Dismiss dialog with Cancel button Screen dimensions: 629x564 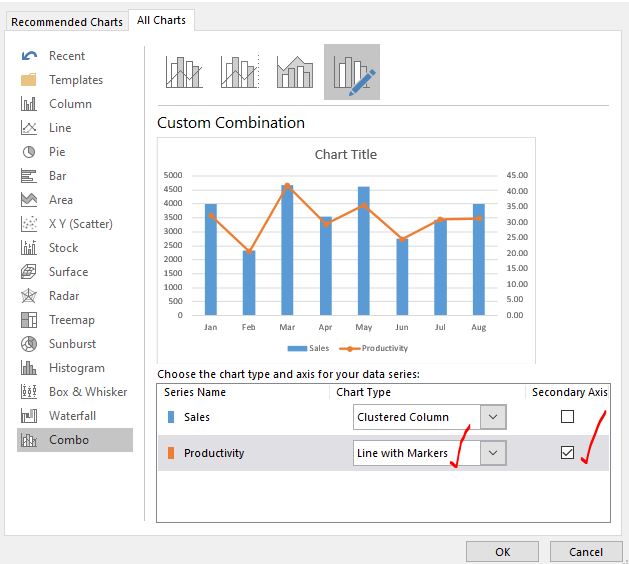[x=586, y=552]
